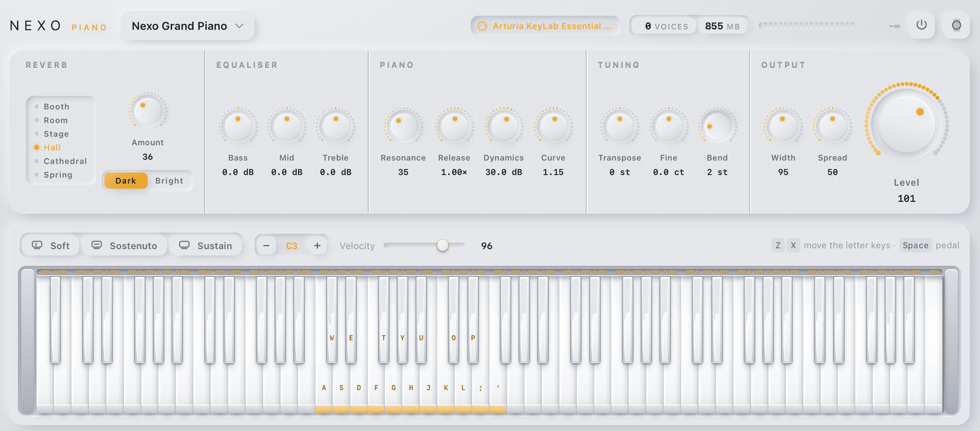Click the Velocity slider thumb
The width and height of the screenshot is (980, 431).
(x=443, y=245)
